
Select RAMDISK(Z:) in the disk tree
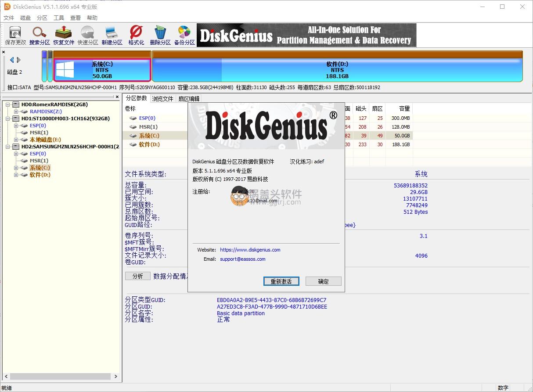pyautogui.click(x=46, y=111)
